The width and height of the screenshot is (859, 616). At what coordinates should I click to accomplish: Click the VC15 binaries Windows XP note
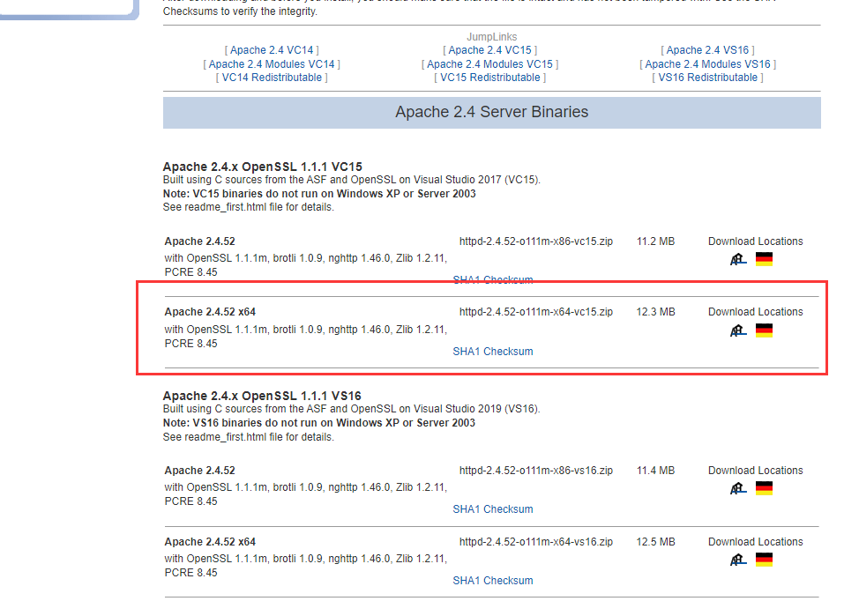(x=319, y=194)
